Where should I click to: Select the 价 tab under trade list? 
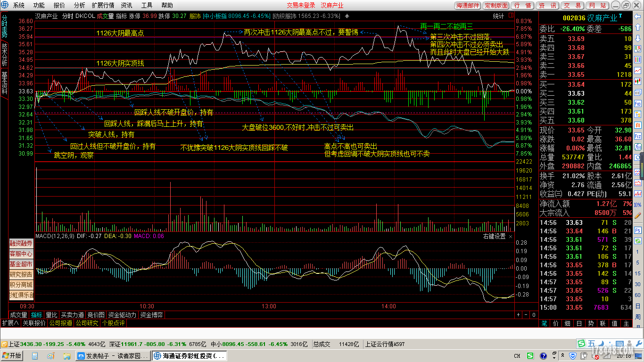(555, 323)
